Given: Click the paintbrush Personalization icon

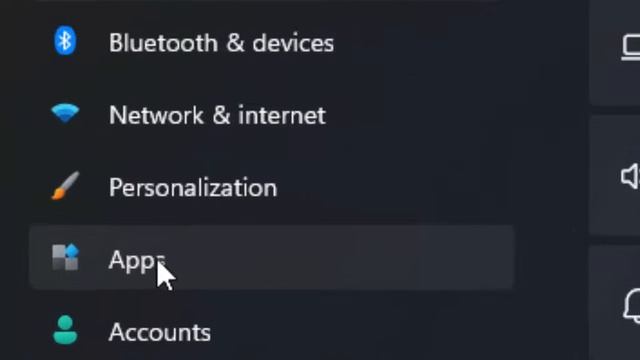Looking at the screenshot, I should click(65, 186).
